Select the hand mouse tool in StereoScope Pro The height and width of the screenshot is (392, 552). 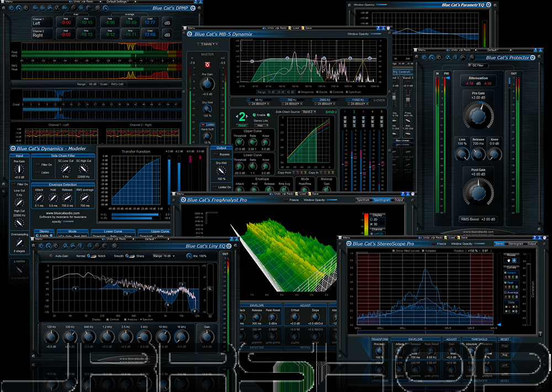click(507, 261)
